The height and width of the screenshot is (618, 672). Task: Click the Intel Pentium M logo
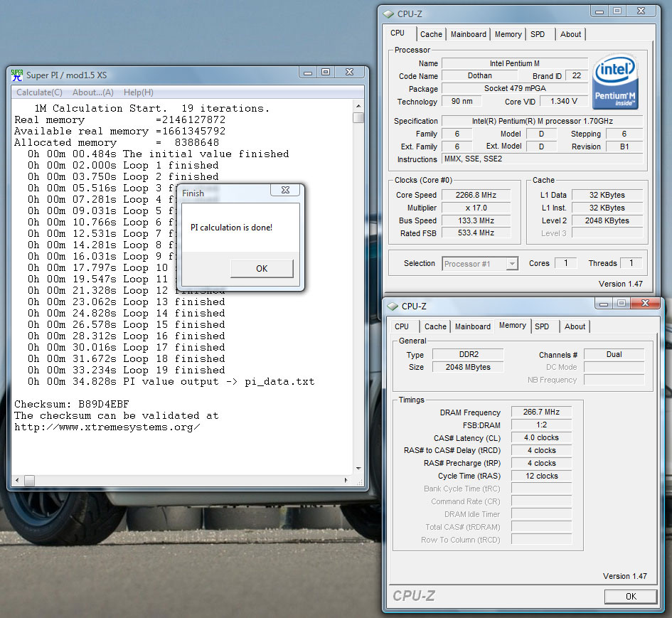point(615,81)
